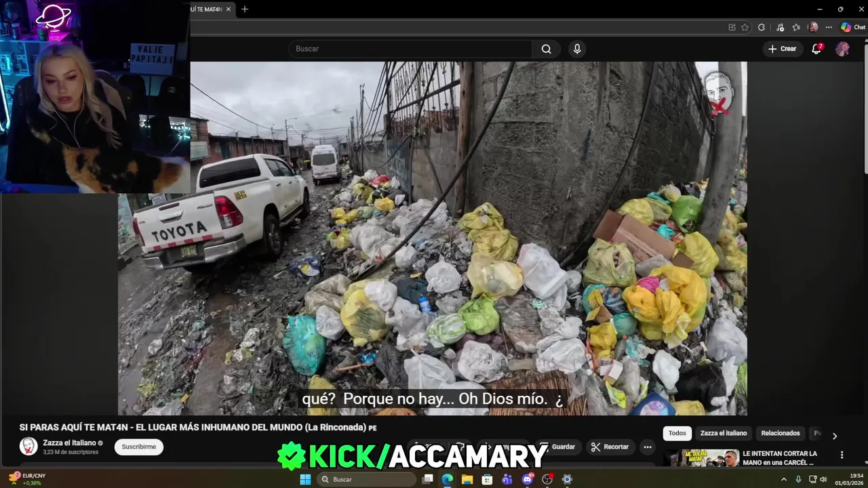Click the video title SI PARAS AQUÍ TE MAT4N
The image size is (868, 488).
pos(197,428)
